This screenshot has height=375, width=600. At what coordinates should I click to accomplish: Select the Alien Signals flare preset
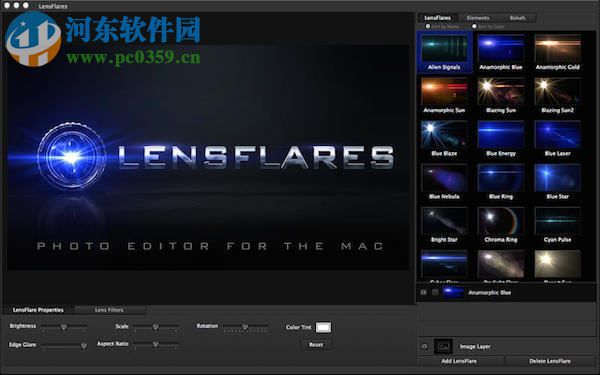point(444,52)
